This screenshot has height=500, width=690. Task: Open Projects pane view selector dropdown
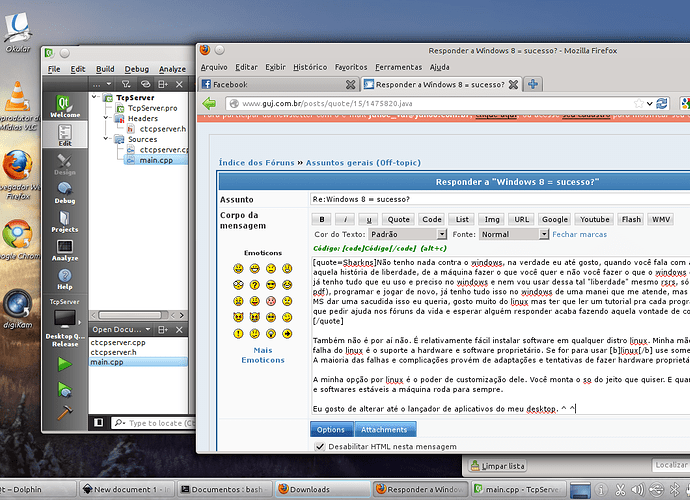[x=101, y=84]
